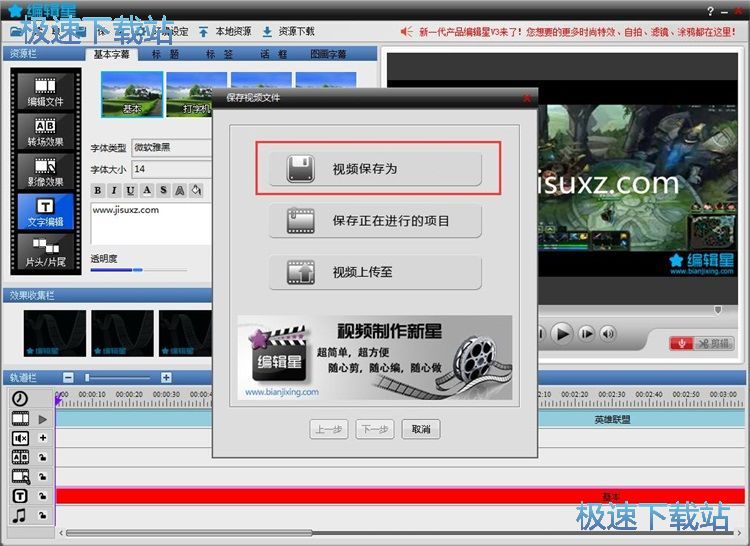Click the second effect collection thumbnail
The height and width of the screenshot is (546, 750).
click(122, 333)
